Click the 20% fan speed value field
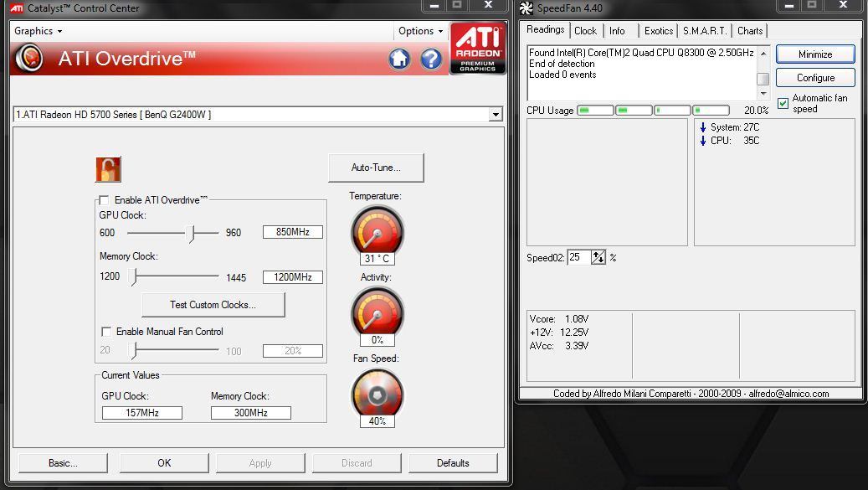Image resolution: width=868 pixels, height=490 pixels. [292, 351]
